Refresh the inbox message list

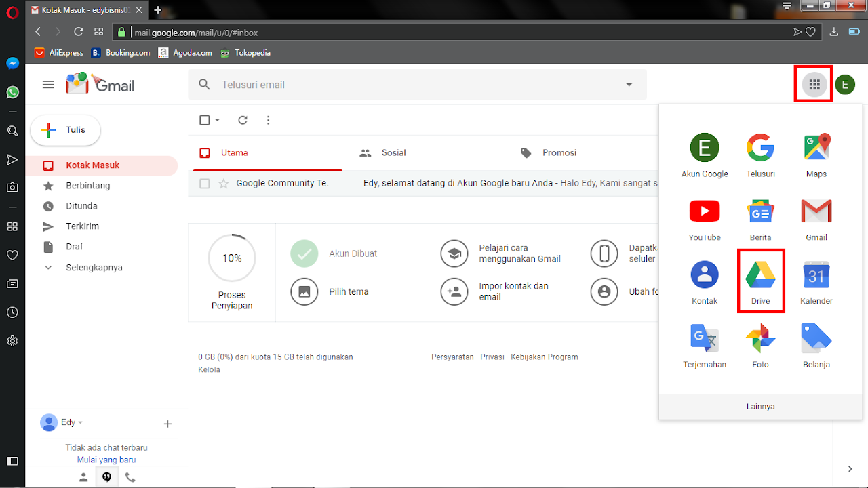243,120
